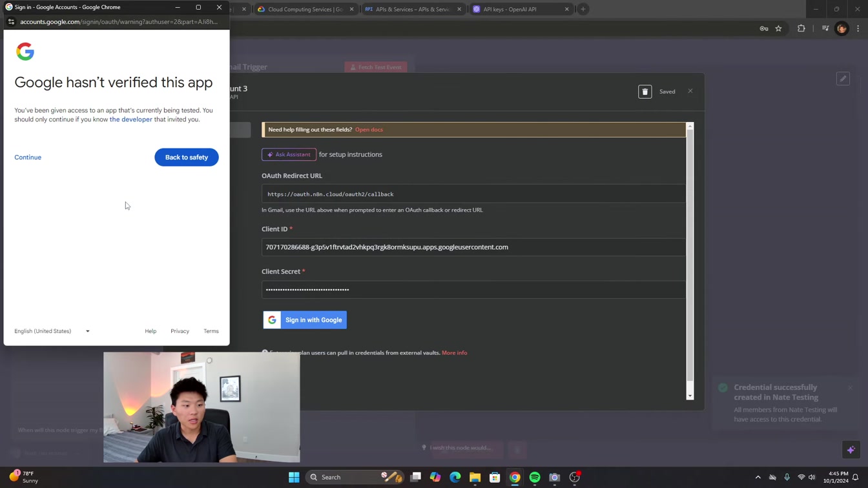This screenshot has height=488, width=868.
Task: Open the Chrome extensions puzzle icon
Action: click(801, 28)
